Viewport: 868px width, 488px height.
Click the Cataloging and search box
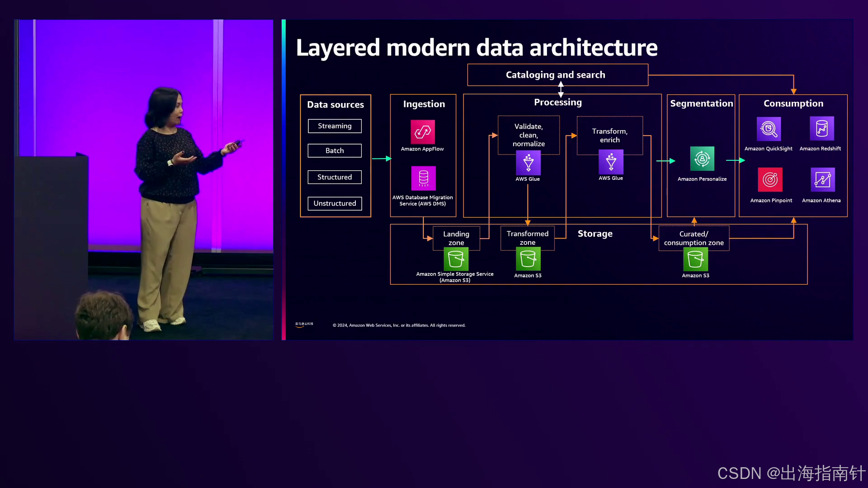point(557,75)
